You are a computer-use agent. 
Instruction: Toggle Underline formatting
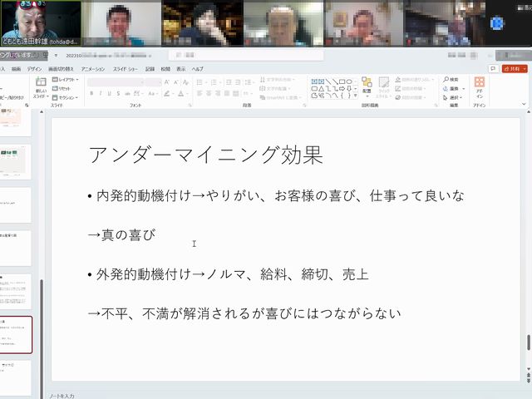click(110, 93)
